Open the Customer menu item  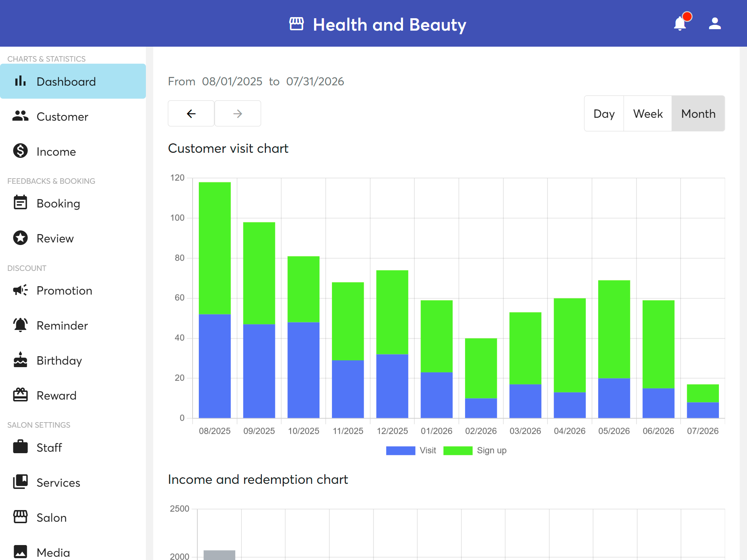click(x=73, y=116)
